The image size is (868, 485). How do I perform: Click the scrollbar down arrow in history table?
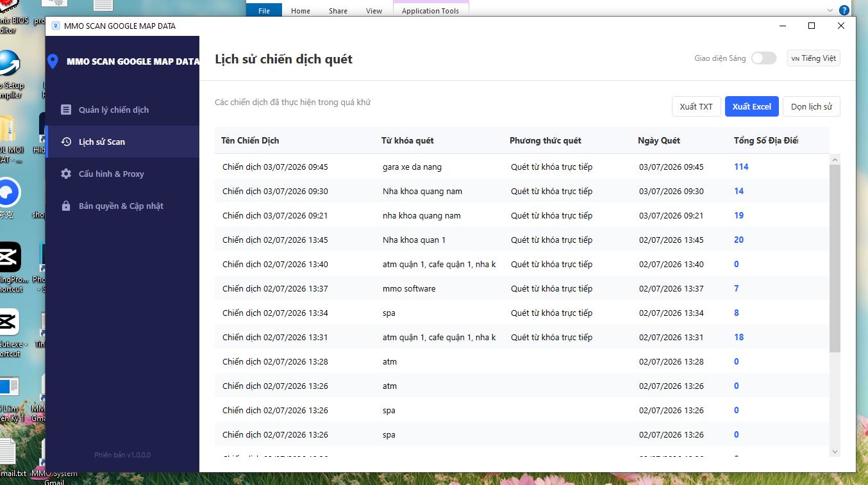(x=835, y=452)
